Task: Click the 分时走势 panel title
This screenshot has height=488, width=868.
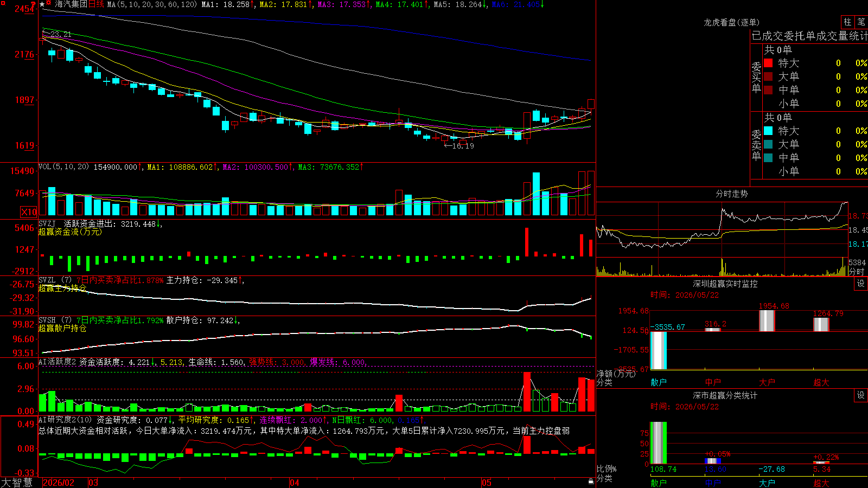Action: point(731,194)
